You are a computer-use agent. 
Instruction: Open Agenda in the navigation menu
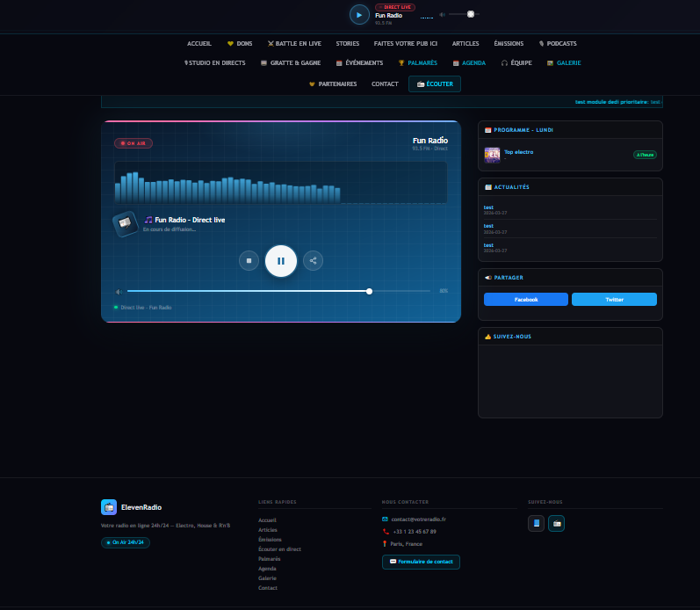469,63
